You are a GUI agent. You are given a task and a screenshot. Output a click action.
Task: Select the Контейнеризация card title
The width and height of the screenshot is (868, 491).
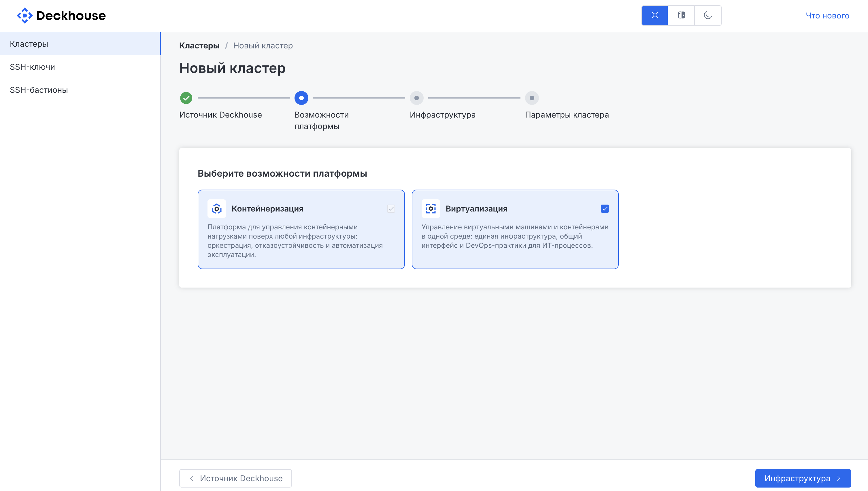[x=267, y=209]
